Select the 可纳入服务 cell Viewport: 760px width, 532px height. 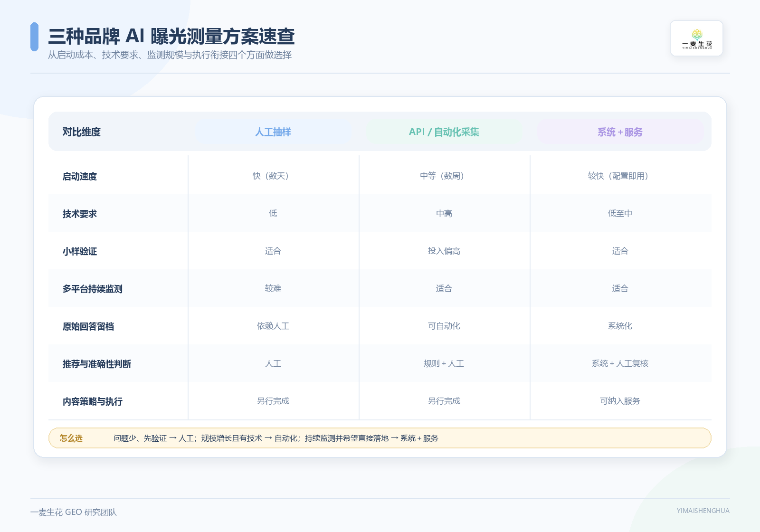[620, 401]
